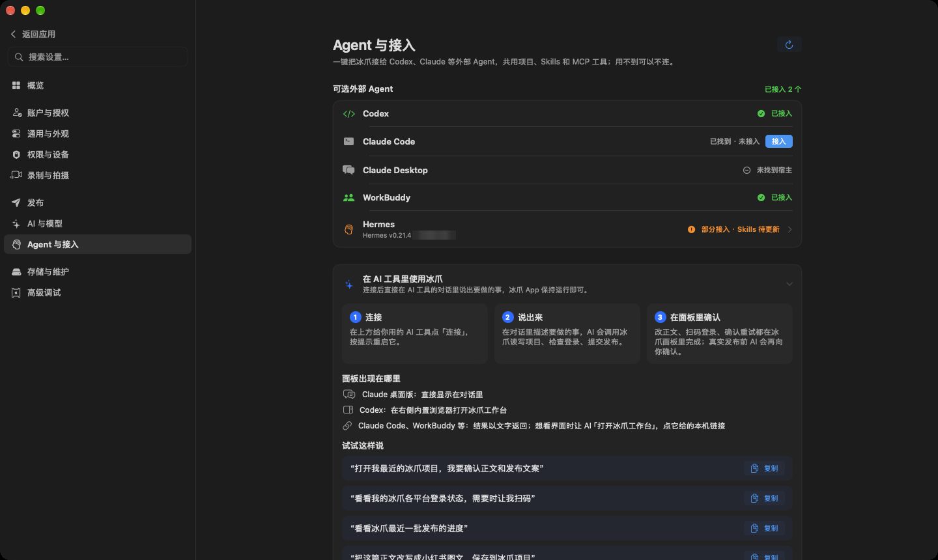Click the WorkBuddy people icon
Screen dimensions: 938x560
tap(349, 197)
